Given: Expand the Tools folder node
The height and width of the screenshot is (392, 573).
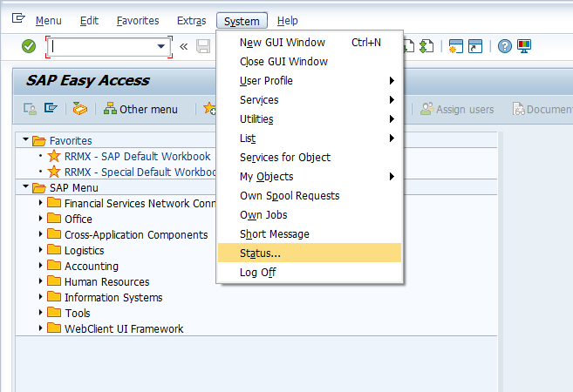Looking at the screenshot, I should click(40, 314).
